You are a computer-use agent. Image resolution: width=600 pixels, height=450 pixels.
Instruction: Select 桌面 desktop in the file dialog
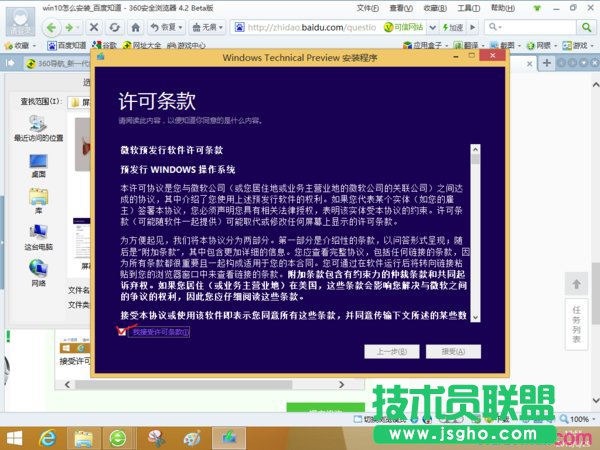pyautogui.click(x=38, y=166)
